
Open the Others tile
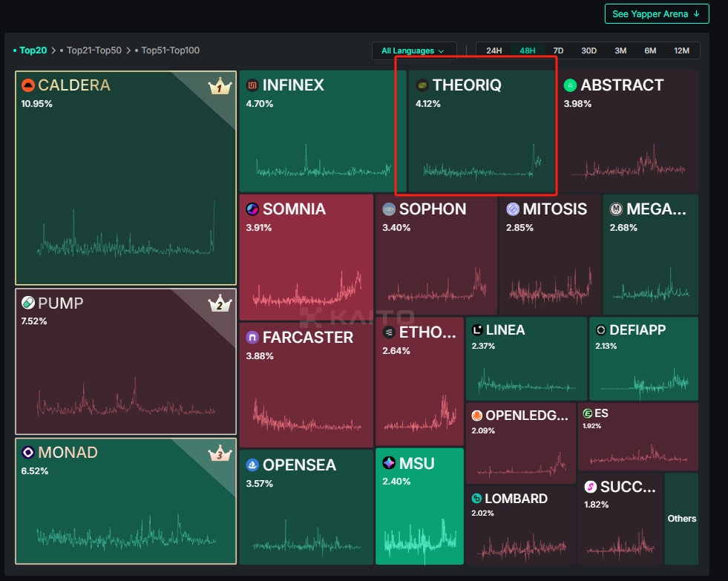tap(681, 519)
